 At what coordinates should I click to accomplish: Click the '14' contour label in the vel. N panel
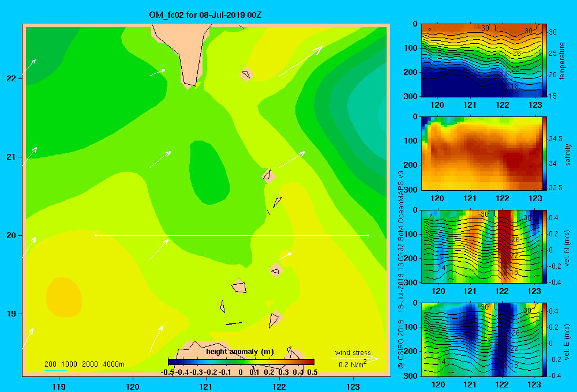tap(442, 267)
